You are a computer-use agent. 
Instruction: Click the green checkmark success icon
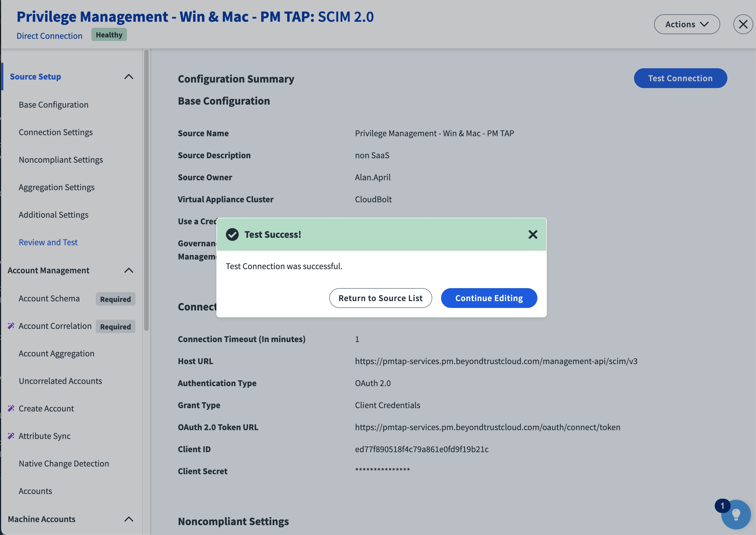pyautogui.click(x=232, y=234)
